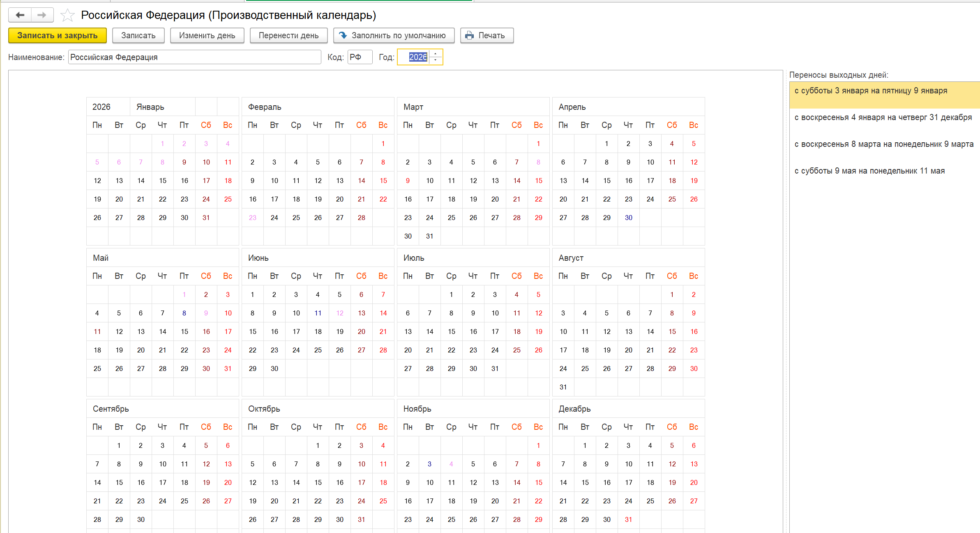Click Перенести день button
This screenshot has height=533, width=980.
point(288,35)
